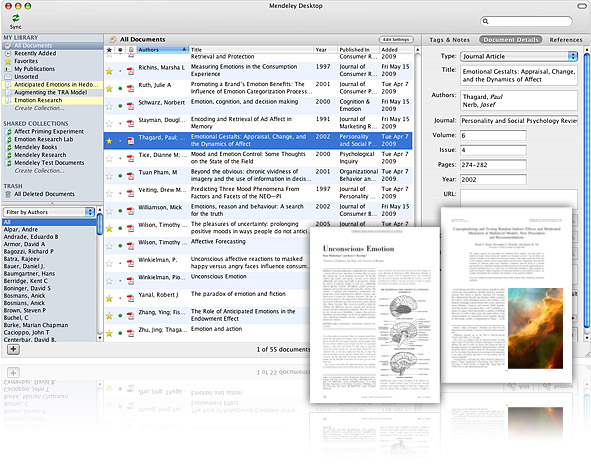Open the Filter by Authors dropdown
This screenshot has height=468, width=591.
(x=49, y=212)
